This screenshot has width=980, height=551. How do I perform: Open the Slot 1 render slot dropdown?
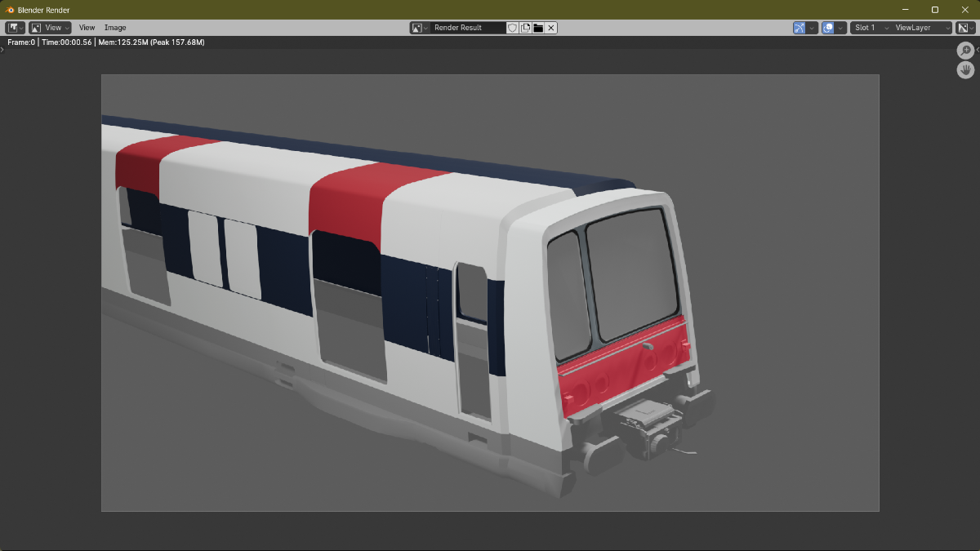871,28
